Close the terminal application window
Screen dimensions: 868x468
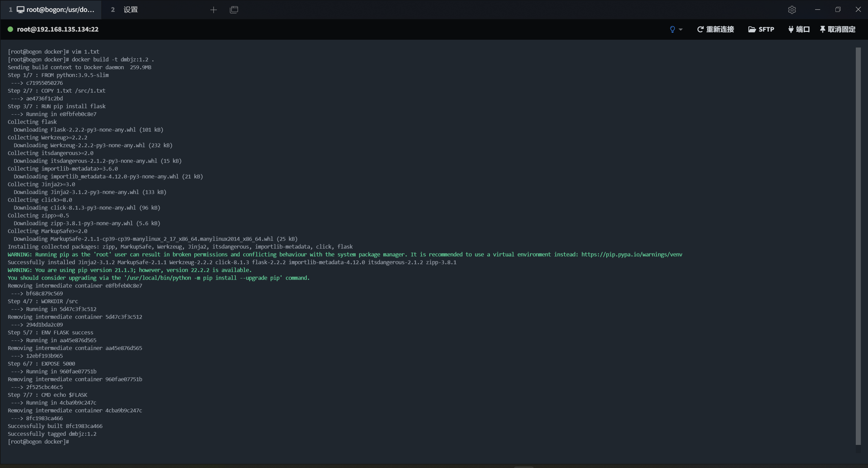858,10
